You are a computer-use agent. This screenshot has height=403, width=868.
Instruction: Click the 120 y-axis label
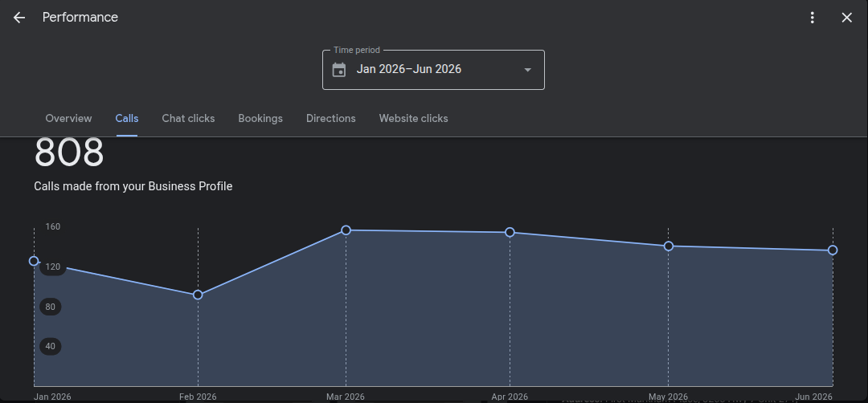[x=52, y=267]
